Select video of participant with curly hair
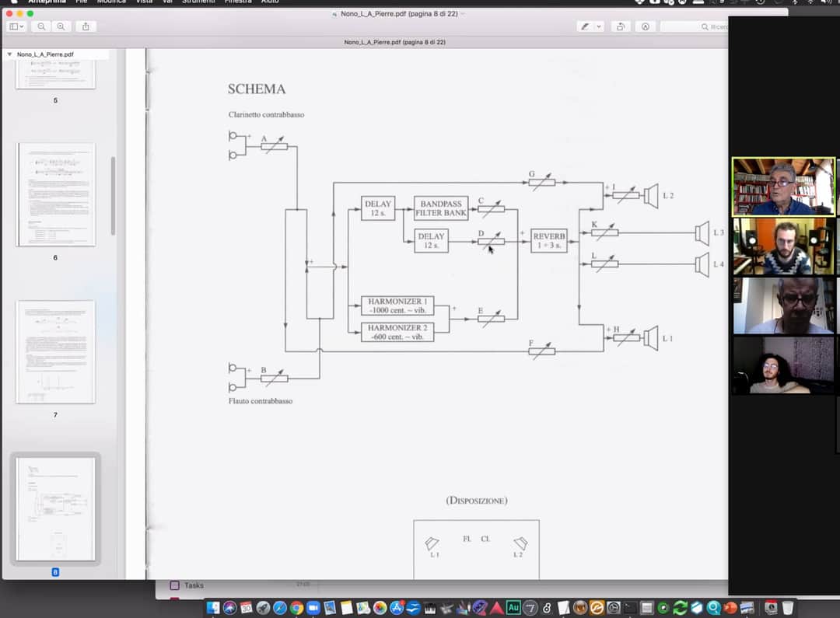Screen dimensions: 840x618 (783, 365)
